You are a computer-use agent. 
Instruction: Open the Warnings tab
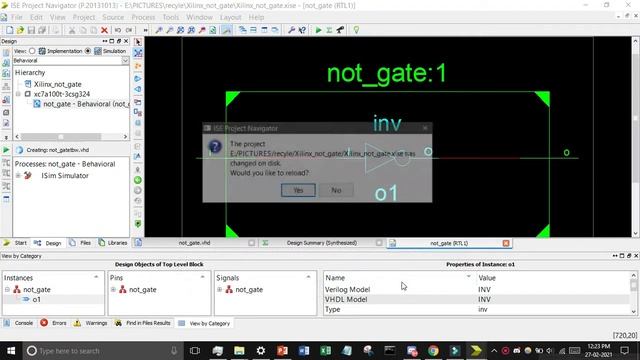[x=91, y=323]
